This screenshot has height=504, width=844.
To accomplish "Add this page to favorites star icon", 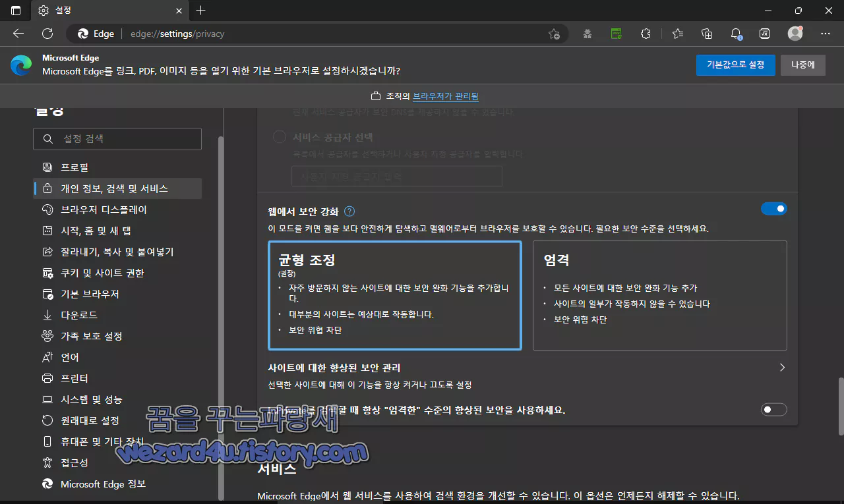I will 554,34.
